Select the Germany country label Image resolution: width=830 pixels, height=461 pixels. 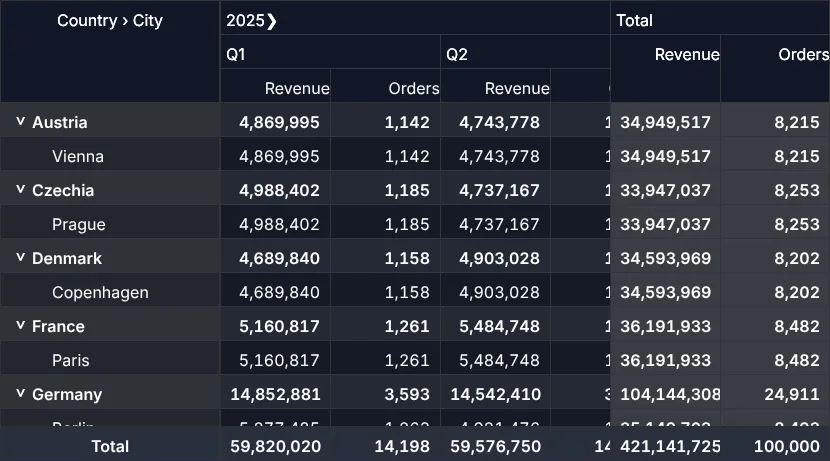click(67, 394)
